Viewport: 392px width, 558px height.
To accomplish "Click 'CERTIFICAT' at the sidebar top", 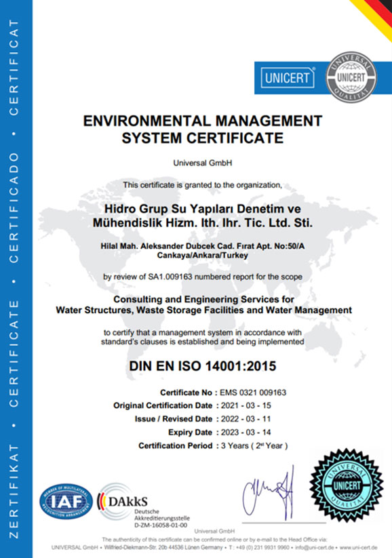I will pyautogui.click(x=14, y=68).
